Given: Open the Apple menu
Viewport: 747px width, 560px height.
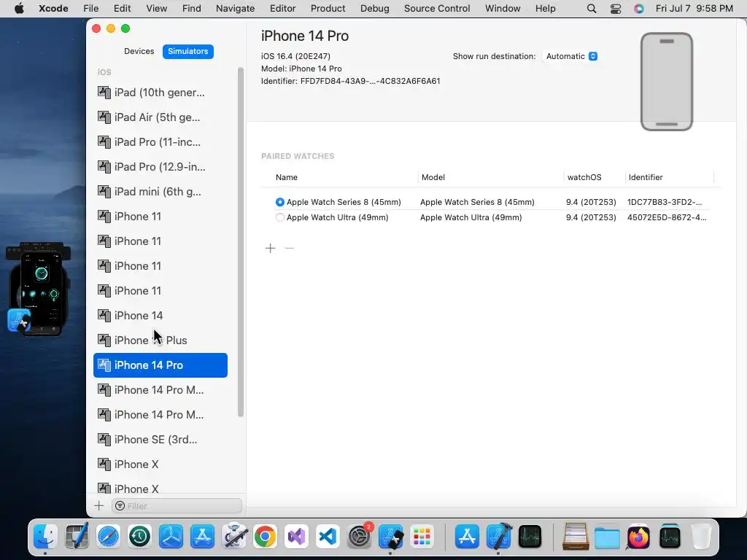Looking at the screenshot, I should click(x=20, y=9).
